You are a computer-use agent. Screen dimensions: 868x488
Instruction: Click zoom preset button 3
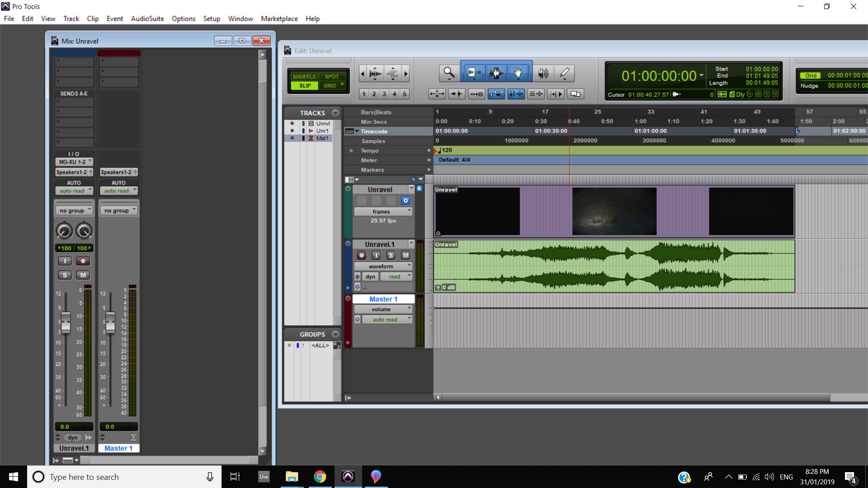pos(384,94)
